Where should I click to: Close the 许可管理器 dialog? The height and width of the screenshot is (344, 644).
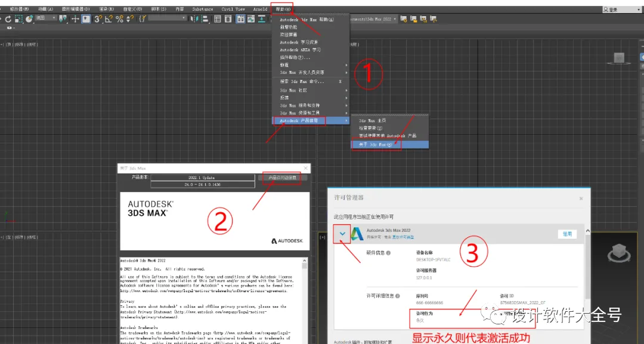click(581, 199)
